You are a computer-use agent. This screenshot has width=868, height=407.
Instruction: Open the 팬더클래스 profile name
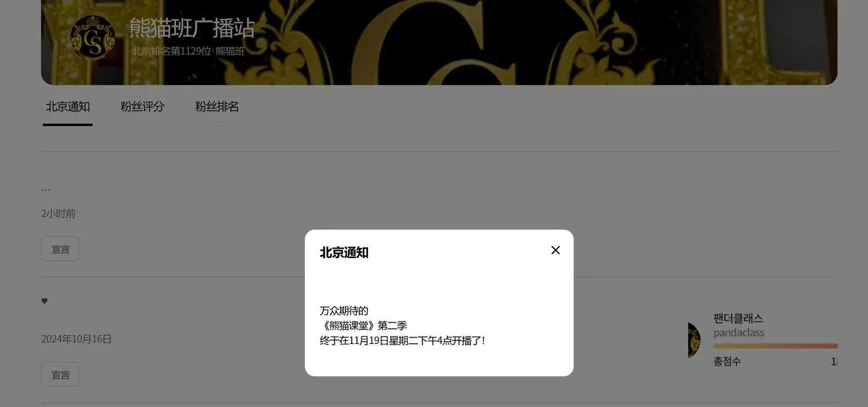738,318
